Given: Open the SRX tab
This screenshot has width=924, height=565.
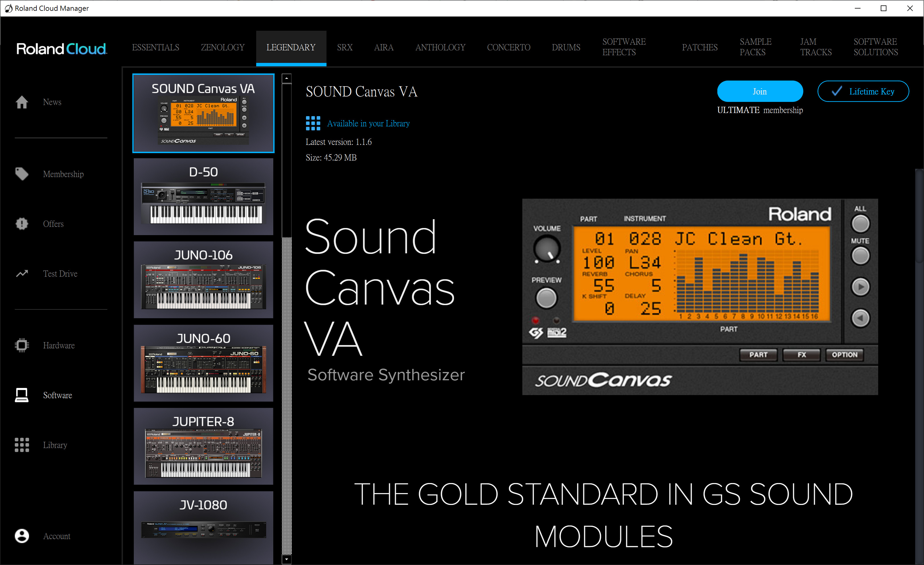Looking at the screenshot, I should pyautogui.click(x=345, y=47).
